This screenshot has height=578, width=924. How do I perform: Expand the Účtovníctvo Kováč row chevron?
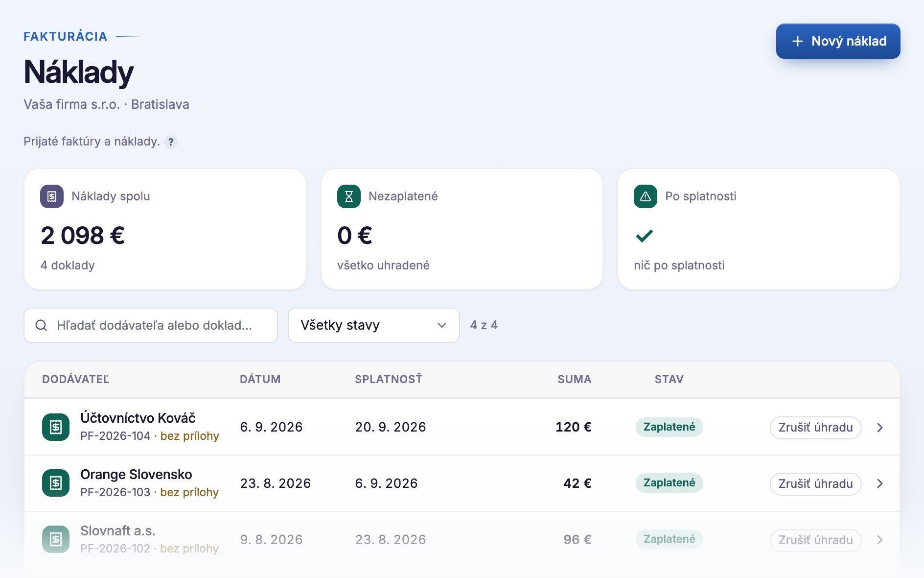pos(880,428)
